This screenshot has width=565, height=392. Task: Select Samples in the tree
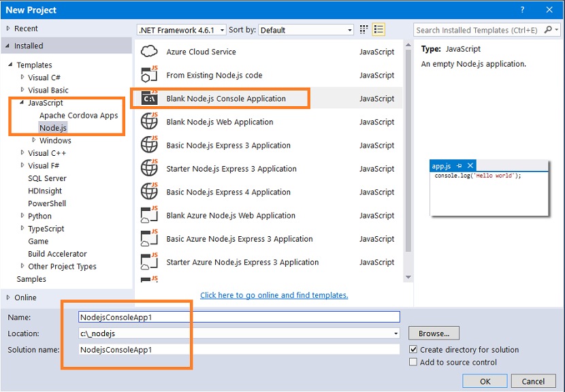pyautogui.click(x=31, y=279)
